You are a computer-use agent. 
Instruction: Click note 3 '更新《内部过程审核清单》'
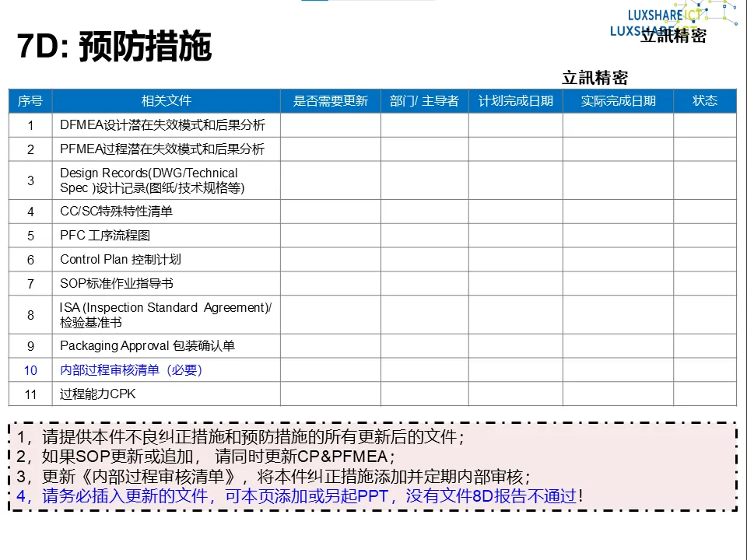273,477
